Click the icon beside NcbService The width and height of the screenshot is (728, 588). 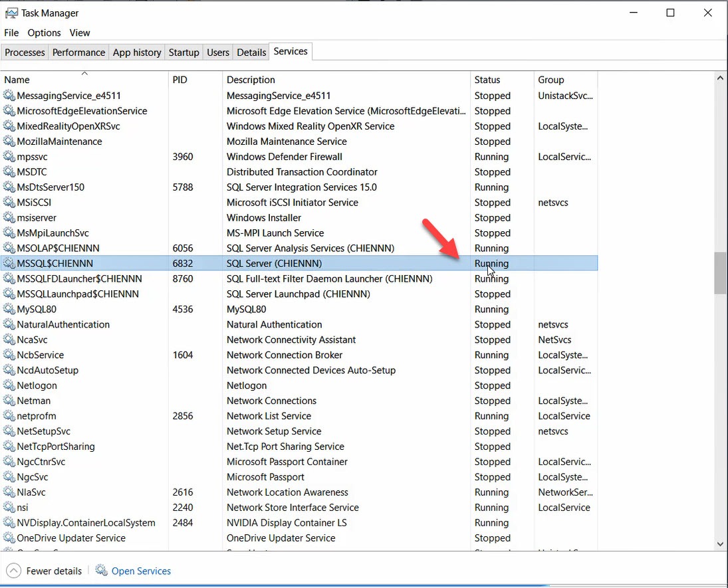click(9, 355)
